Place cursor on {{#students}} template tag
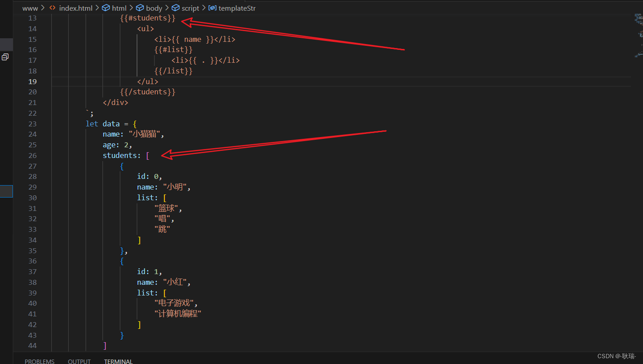The image size is (643, 364). click(x=148, y=18)
